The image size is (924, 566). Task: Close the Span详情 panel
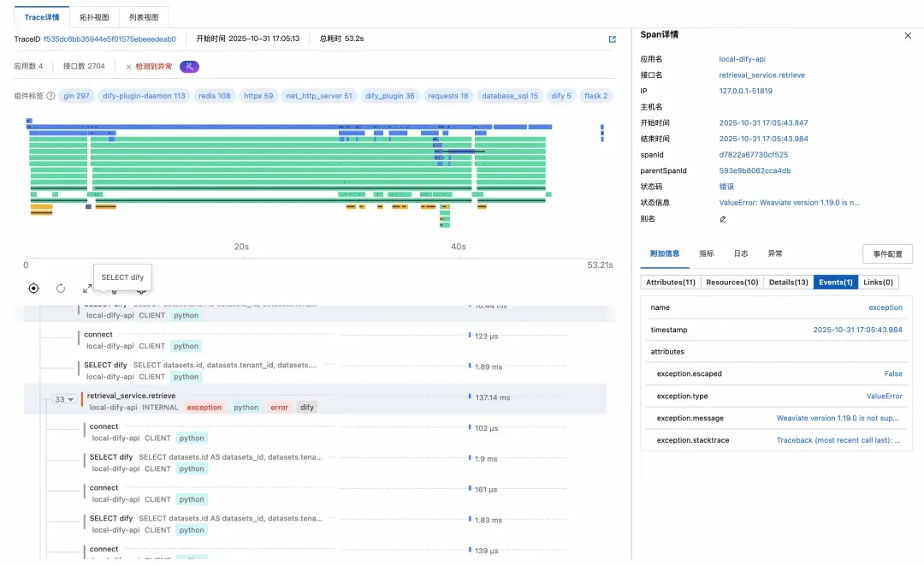click(908, 35)
